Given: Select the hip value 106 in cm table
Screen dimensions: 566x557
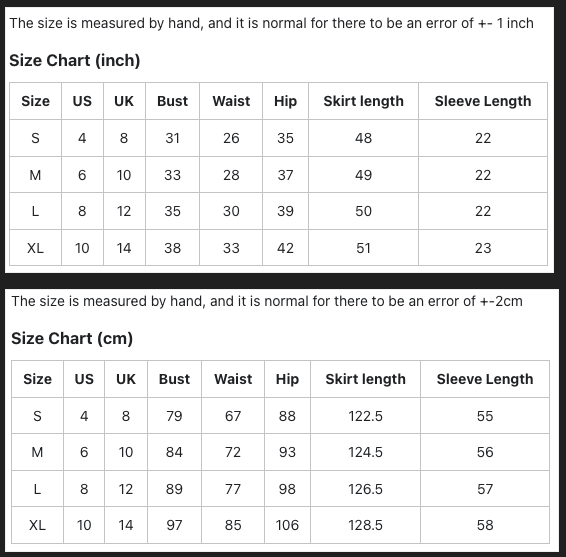Looking at the screenshot, I should pyautogui.click(x=287, y=525).
